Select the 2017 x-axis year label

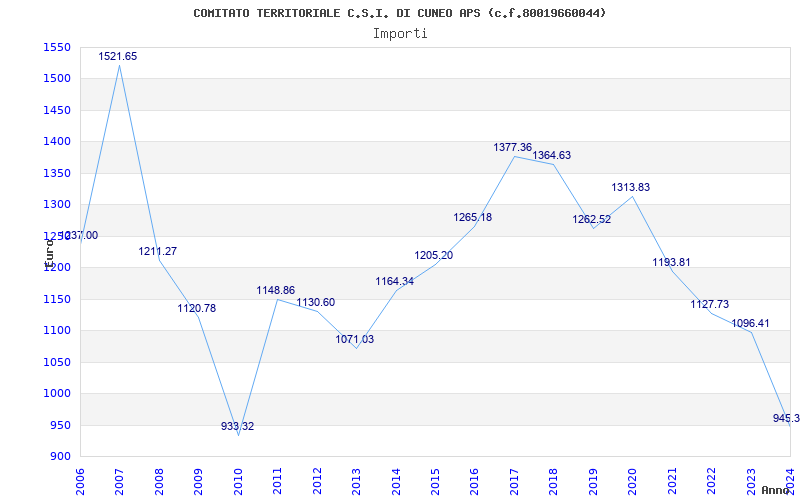click(x=514, y=480)
